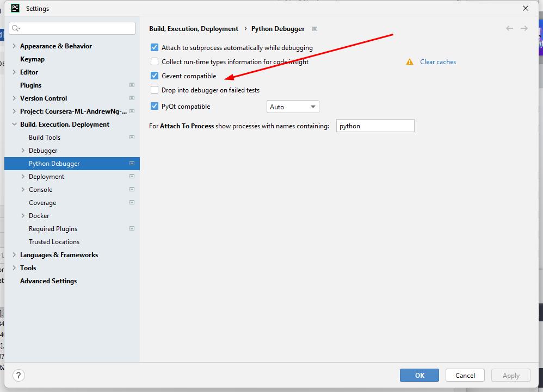Click project-level icon next to Coverage

pyautogui.click(x=132, y=202)
